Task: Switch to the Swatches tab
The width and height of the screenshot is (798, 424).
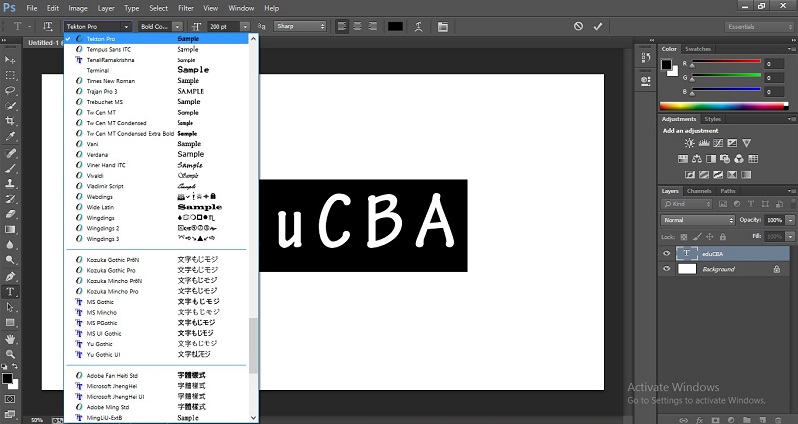Action: coord(698,49)
